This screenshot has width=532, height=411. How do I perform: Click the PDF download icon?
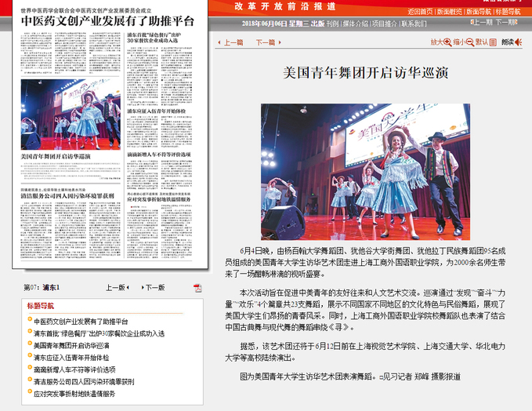pos(198,288)
